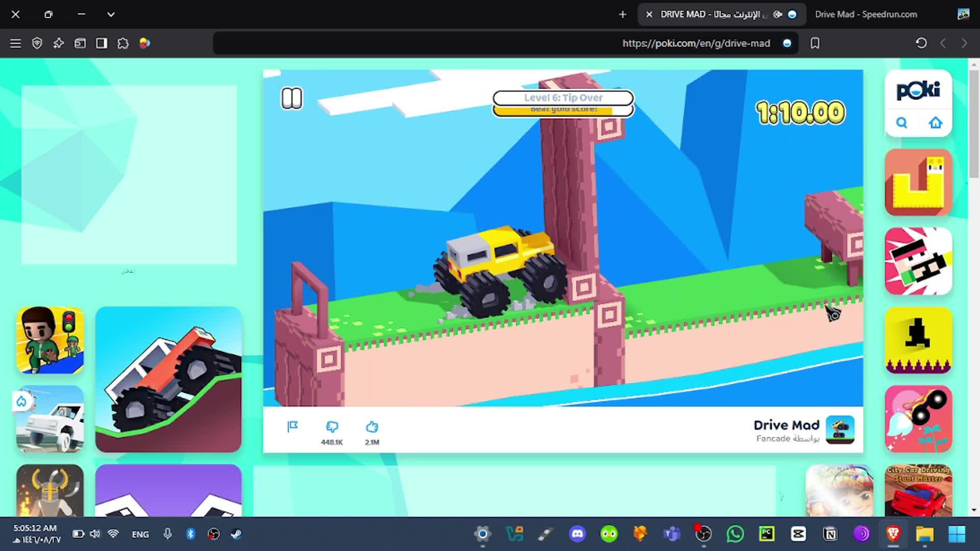Open Brave VPN shield icon
The height and width of the screenshot is (551, 980).
coord(37,43)
